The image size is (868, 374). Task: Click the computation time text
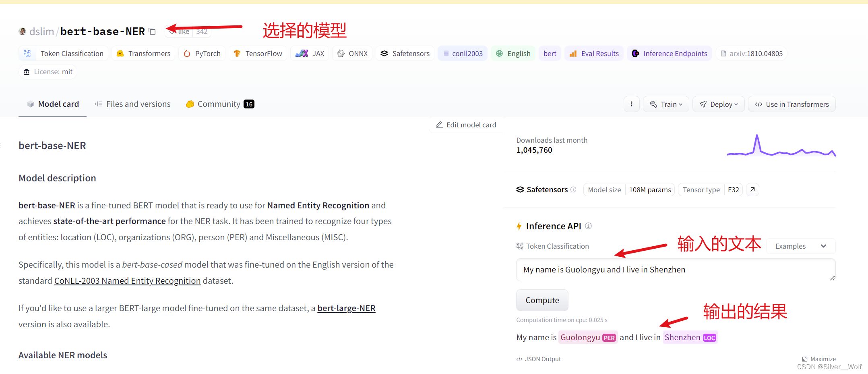click(562, 320)
